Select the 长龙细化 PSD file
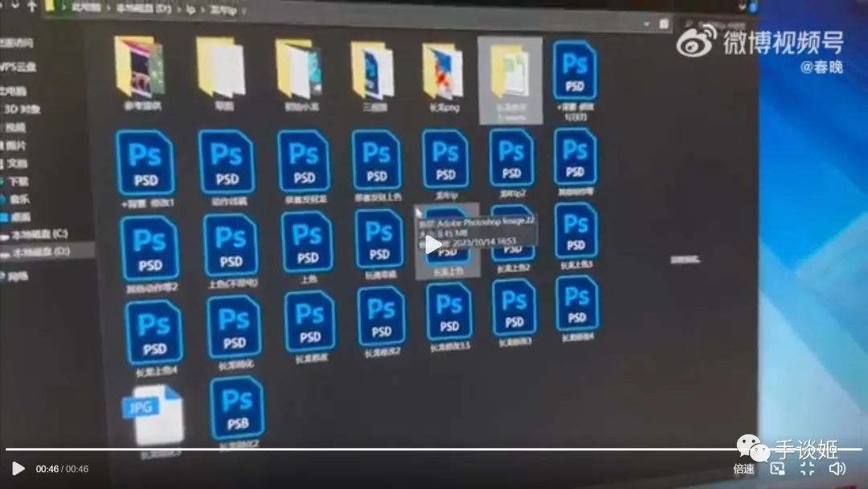This screenshot has width=868, height=489. (x=235, y=334)
